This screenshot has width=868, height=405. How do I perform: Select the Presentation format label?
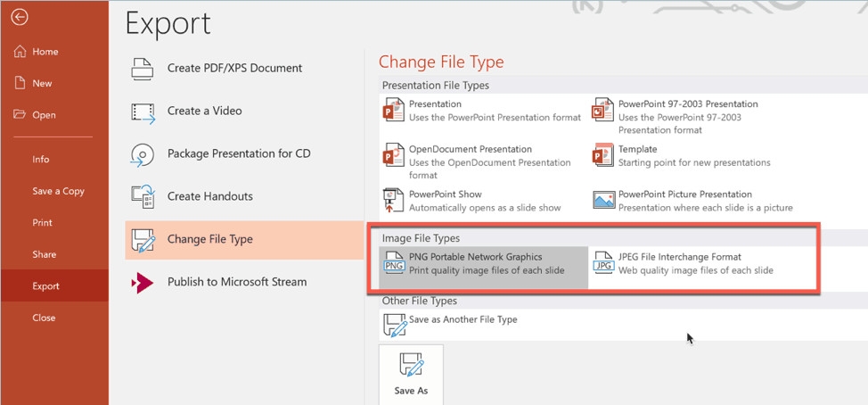(x=435, y=103)
